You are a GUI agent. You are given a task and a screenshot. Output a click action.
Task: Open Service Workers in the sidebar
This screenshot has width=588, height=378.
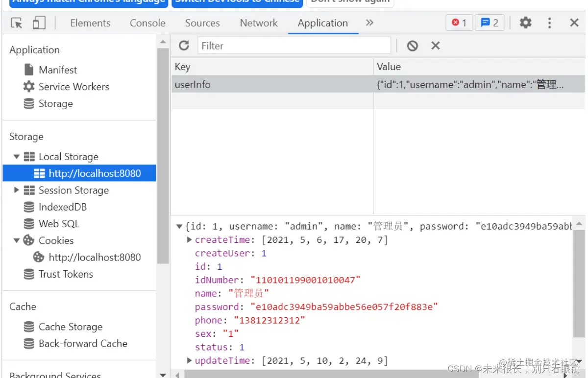click(x=73, y=87)
